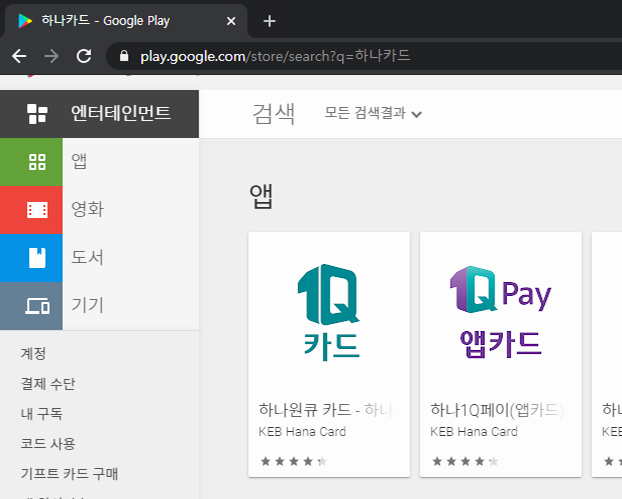Click the browser back arrow
The image size is (622, 499).
(x=19, y=56)
